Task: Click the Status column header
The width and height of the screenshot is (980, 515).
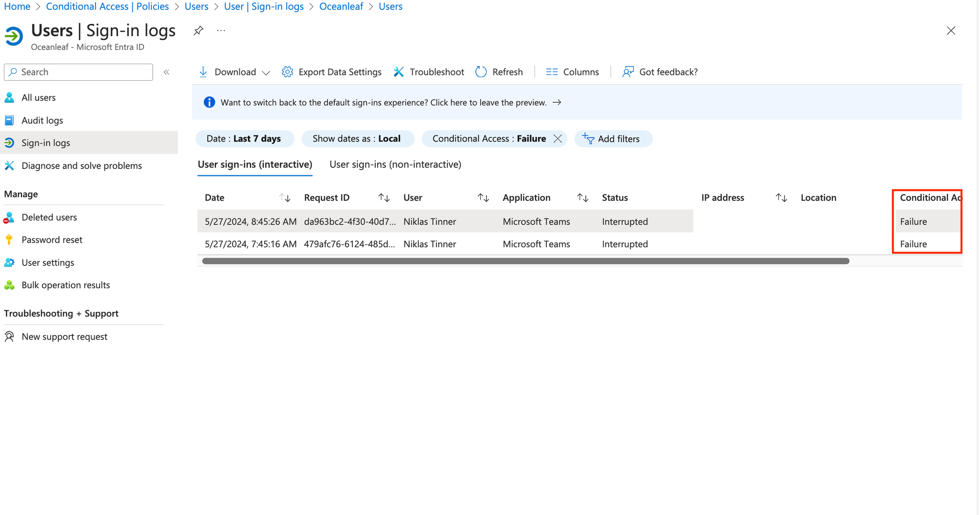Action: [615, 198]
